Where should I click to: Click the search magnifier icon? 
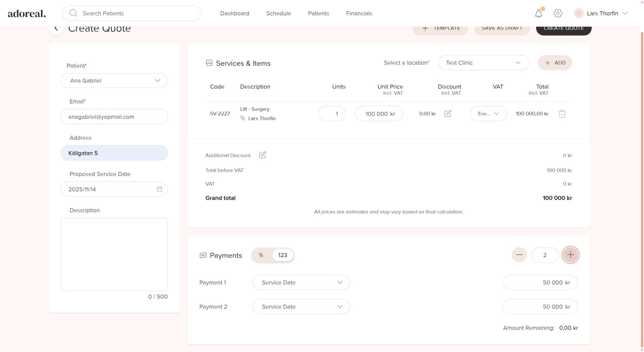pos(73,13)
